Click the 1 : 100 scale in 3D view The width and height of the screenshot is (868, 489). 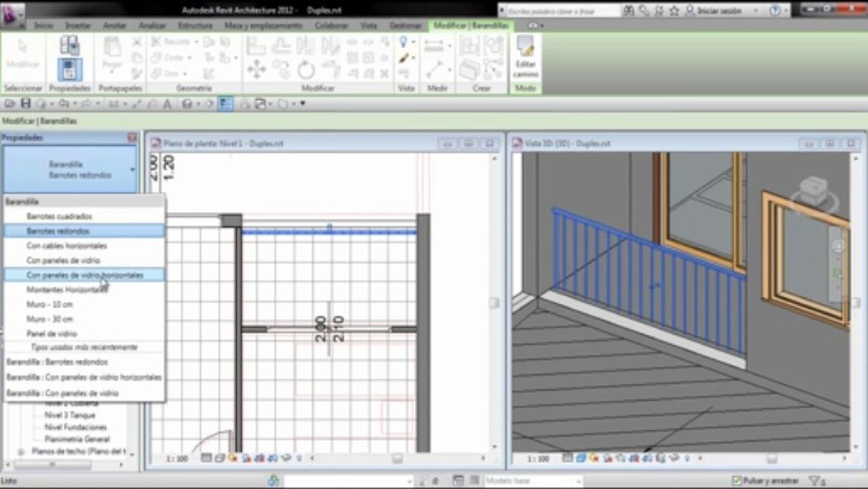538,459
